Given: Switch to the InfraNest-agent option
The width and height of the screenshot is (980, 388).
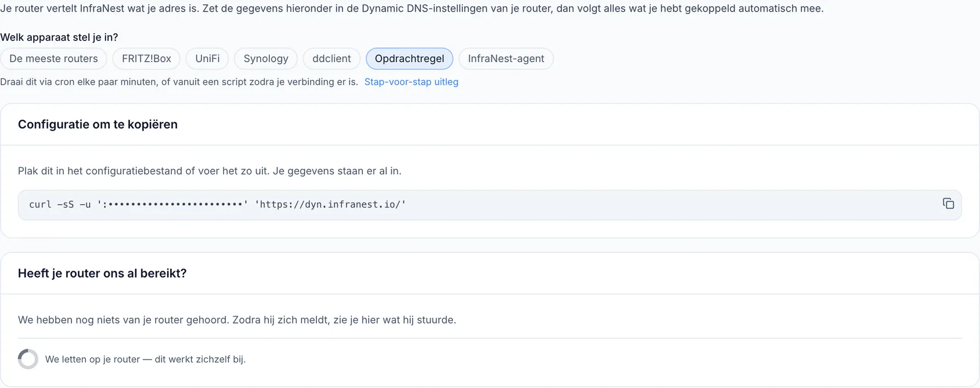Looking at the screenshot, I should (506, 59).
